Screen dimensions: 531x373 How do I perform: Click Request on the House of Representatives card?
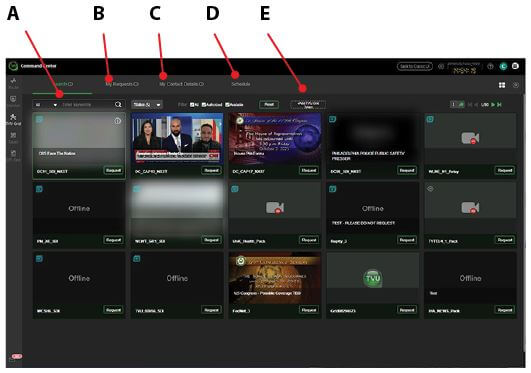pyautogui.click(x=309, y=170)
